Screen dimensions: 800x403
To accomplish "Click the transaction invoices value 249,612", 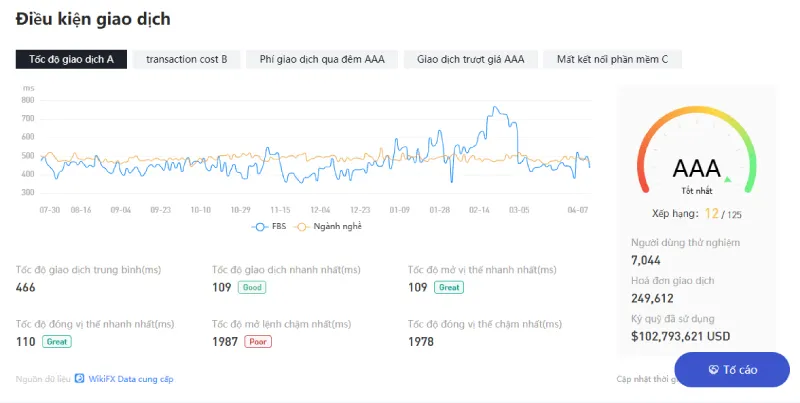I will pyautogui.click(x=653, y=298).
